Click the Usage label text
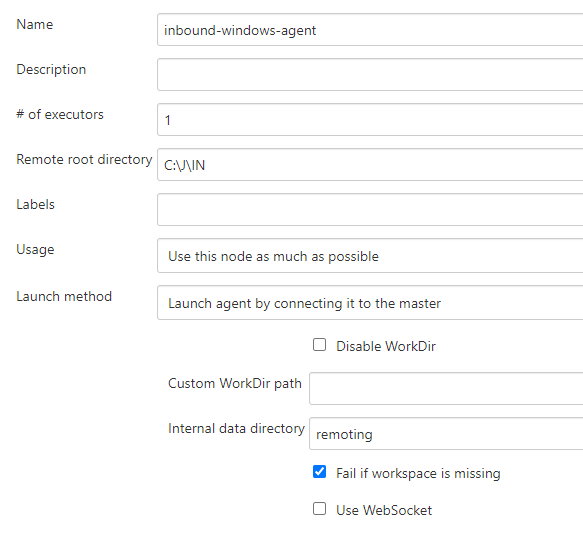The height and width of the screenshot is (550, 583). pyautogui.click(x=35, y=250)
